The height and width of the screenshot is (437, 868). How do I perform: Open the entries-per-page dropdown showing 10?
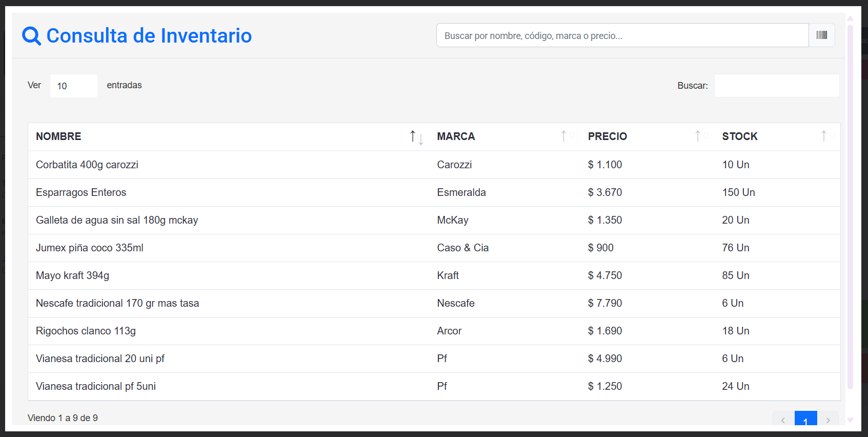(73, 86)
